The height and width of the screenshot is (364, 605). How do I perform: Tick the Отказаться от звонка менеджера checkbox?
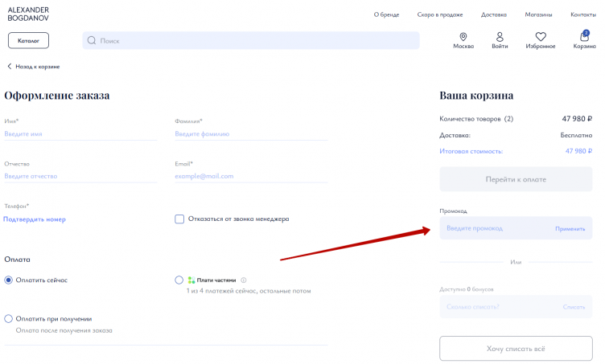click(x=179, y=219)
